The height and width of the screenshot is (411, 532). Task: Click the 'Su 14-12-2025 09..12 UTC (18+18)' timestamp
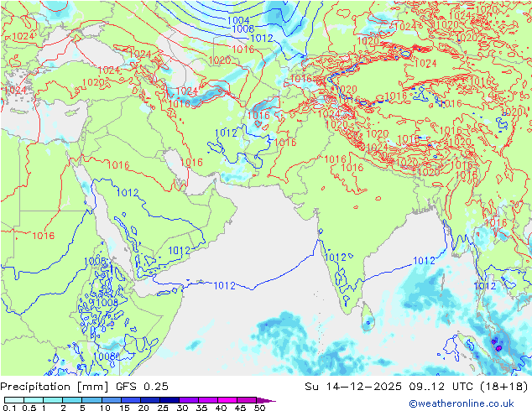(x=416, y=387)
